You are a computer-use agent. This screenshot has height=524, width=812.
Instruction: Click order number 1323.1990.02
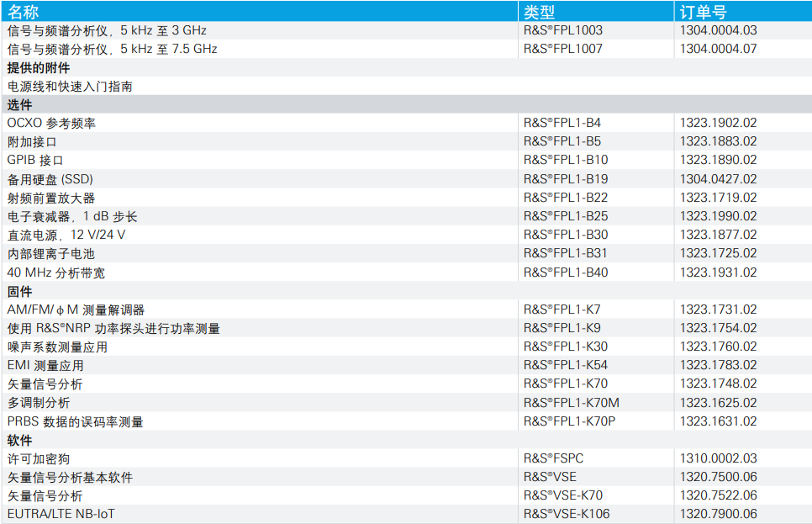coord(718,217)
